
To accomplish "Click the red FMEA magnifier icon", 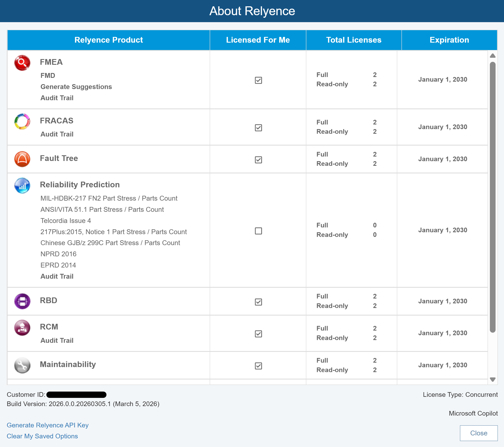I will (x=22, y=63).
